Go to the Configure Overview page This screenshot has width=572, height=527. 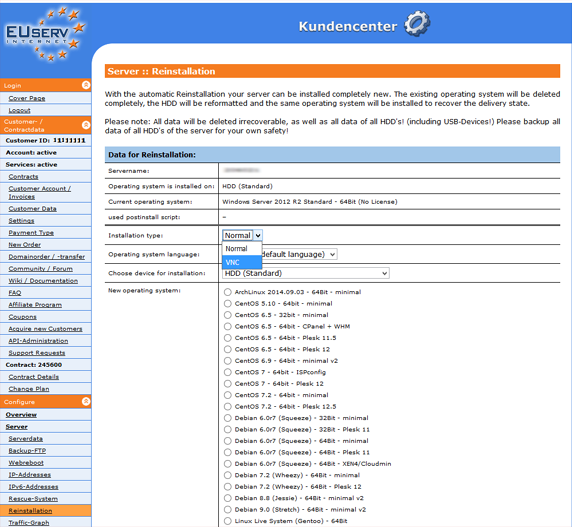(x=21, y=415)
